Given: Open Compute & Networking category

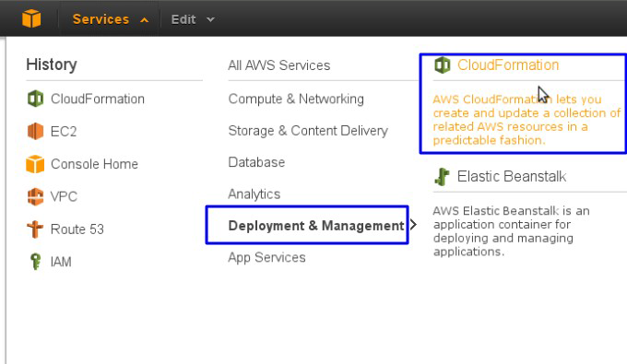Looking at the screenshot, I should pyautogui.click(x=296, y=100).
